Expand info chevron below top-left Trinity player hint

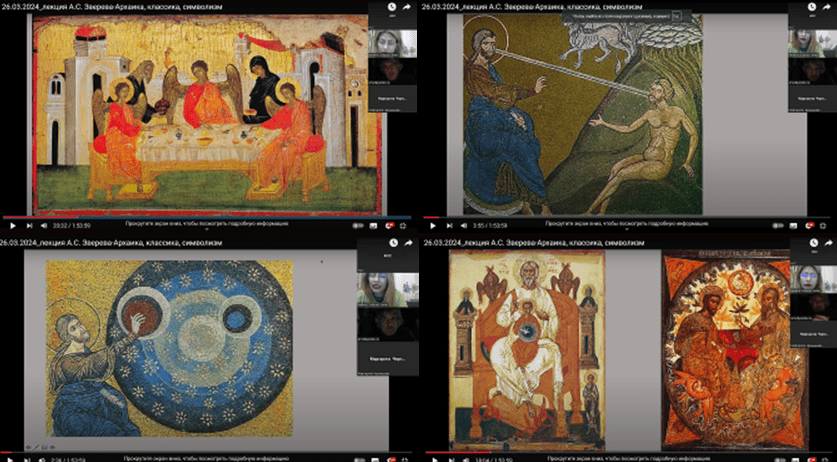point(207,229)
